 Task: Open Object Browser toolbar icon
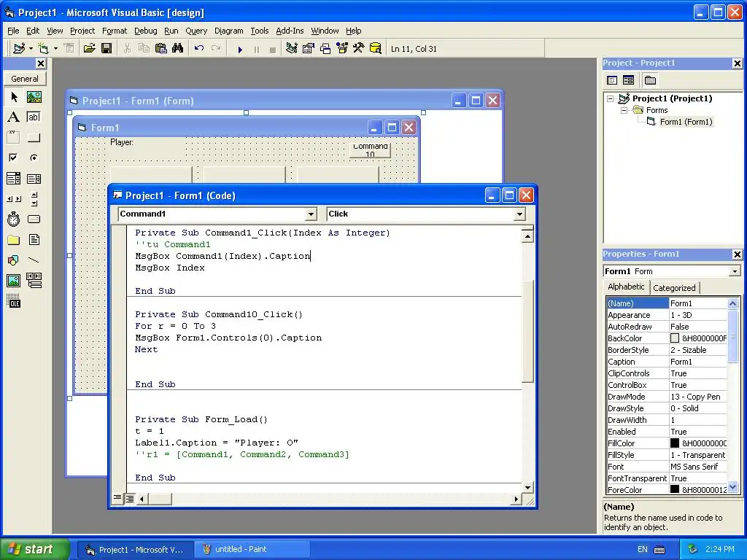342,48
